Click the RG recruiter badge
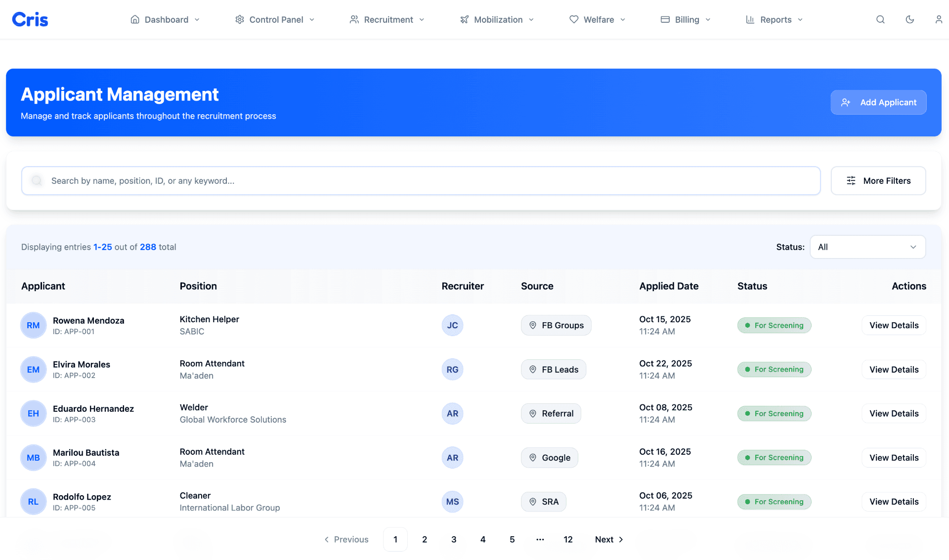 (x=452, y=369)
